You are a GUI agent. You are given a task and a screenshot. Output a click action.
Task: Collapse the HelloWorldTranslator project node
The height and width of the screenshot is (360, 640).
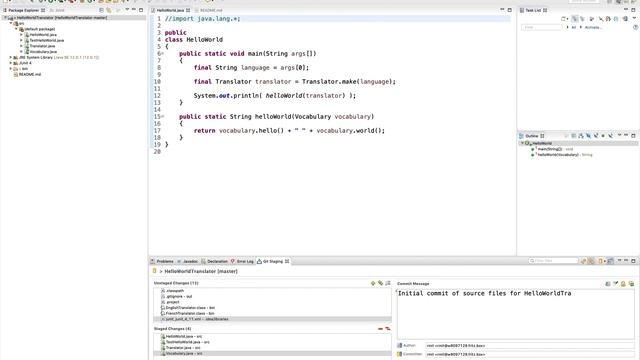(x=5, y=18)
